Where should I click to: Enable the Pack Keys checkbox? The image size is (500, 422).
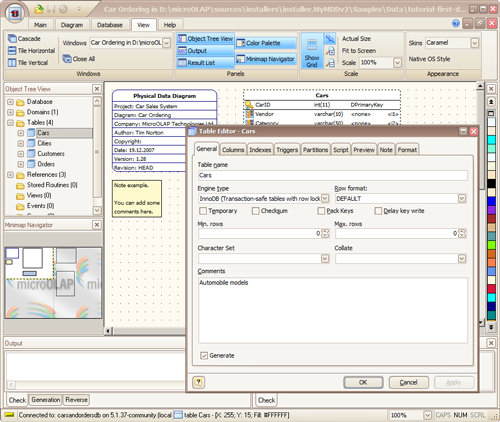click(x=321, y=211)
